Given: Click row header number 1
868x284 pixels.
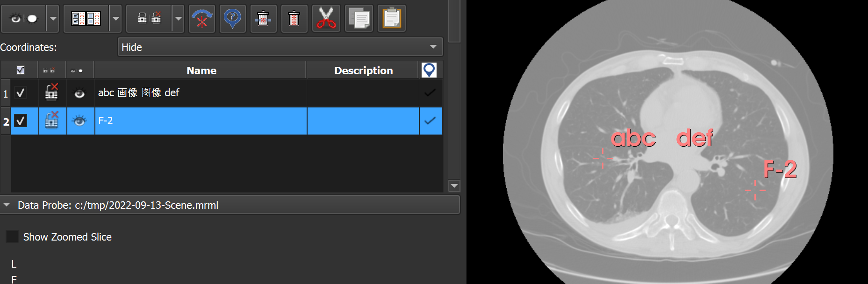Looking at the screenshot, I should click(6, 93).
